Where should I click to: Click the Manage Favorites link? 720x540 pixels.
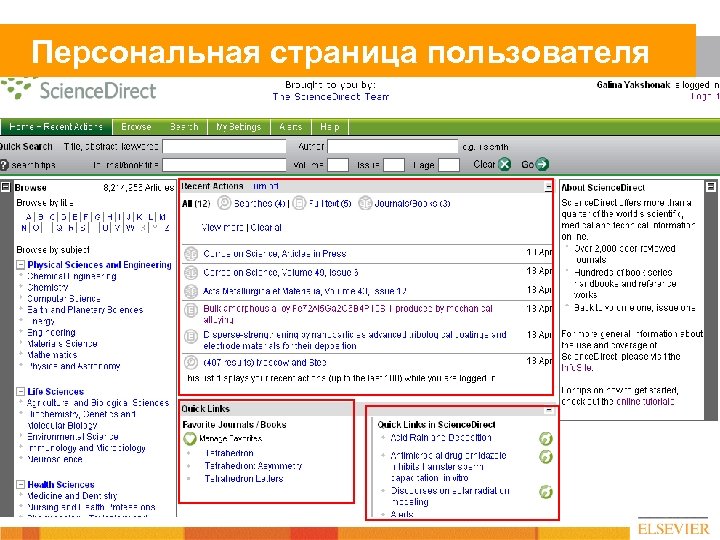coord(231,439)
